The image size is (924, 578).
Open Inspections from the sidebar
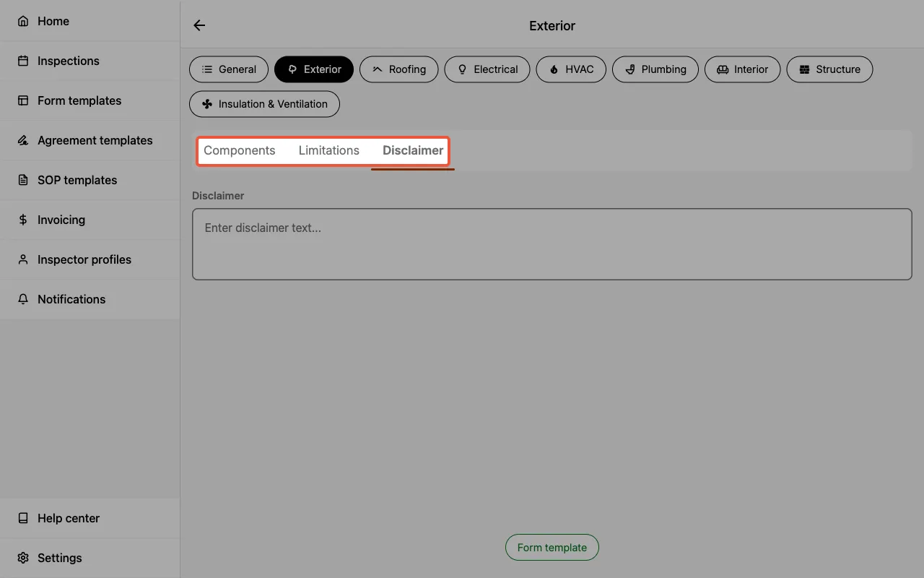pos(22,61)
